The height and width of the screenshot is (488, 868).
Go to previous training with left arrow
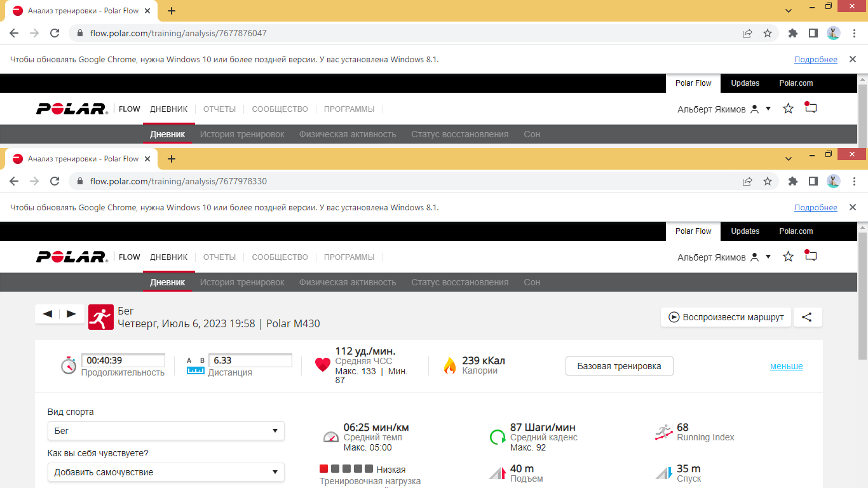(x=48, y=314)
